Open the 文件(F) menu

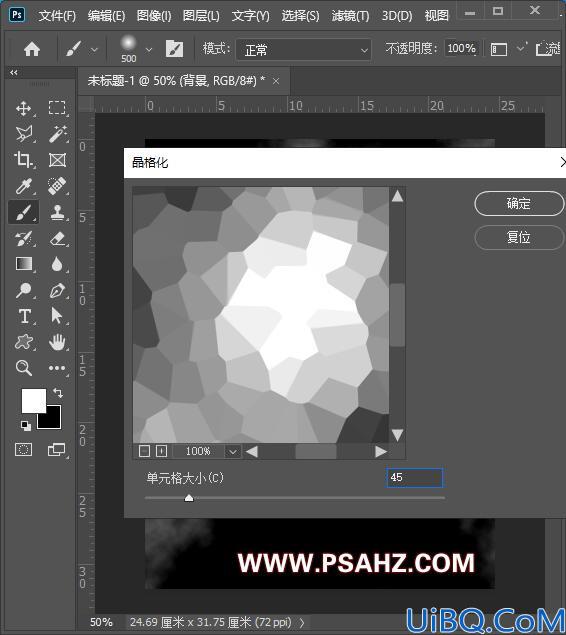(57, 16)
